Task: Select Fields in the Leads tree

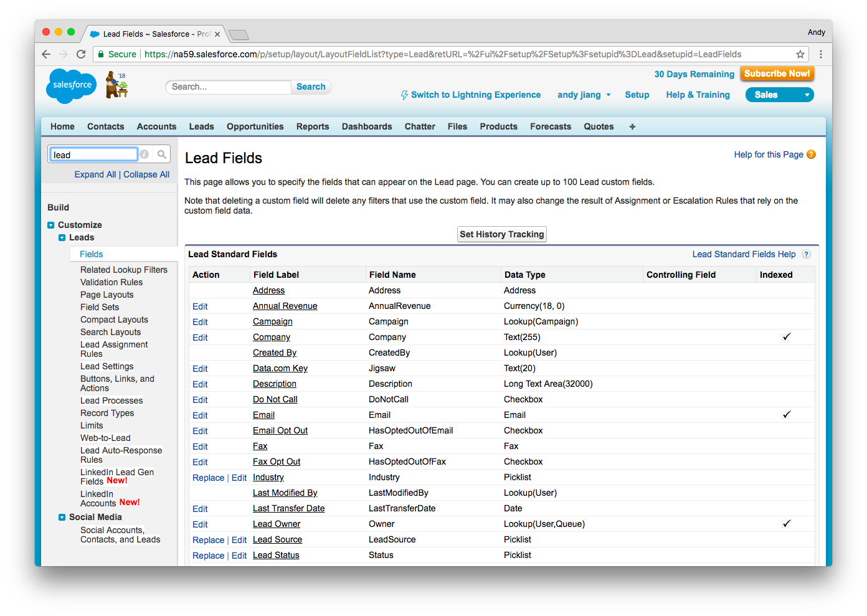Action: [92, 254]
